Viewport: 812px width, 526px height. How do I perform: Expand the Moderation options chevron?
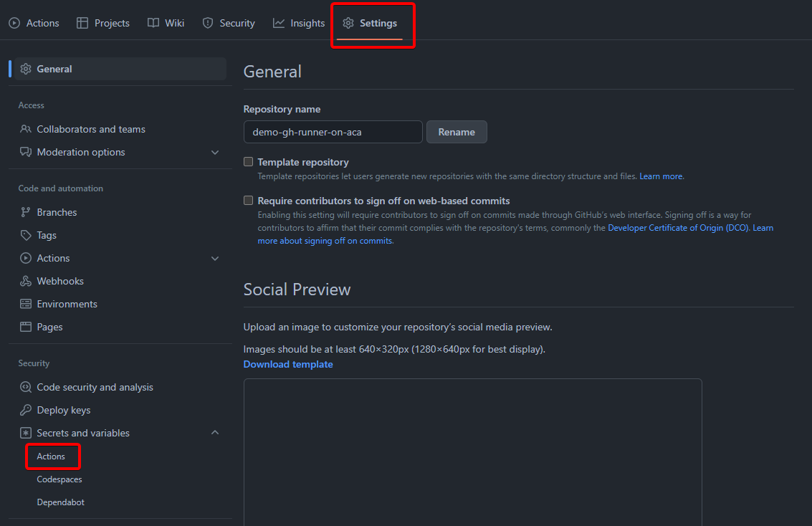click(x=215, y=152)
